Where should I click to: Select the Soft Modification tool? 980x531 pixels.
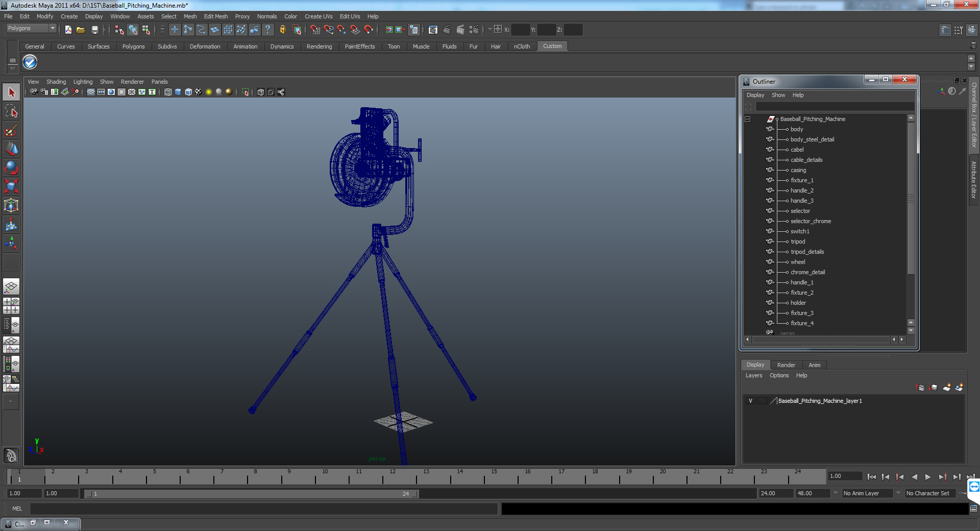coord(11,224)
